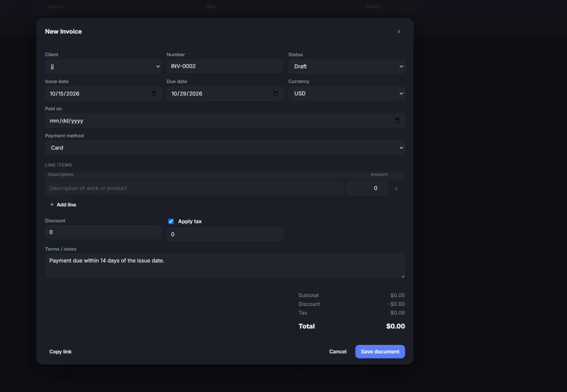This screenshot has height=392, width=567.
Task: Focus the Discount input field
Action: pos(103,232)
